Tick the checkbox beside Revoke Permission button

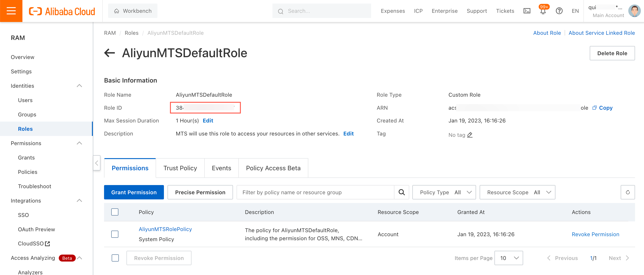coord(115,258)
